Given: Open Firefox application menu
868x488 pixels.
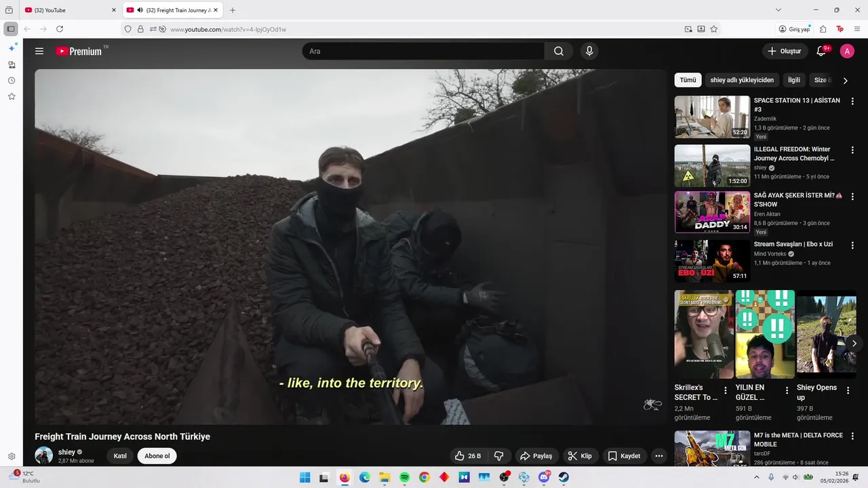Looking at the screenshot, I should 857,29.
